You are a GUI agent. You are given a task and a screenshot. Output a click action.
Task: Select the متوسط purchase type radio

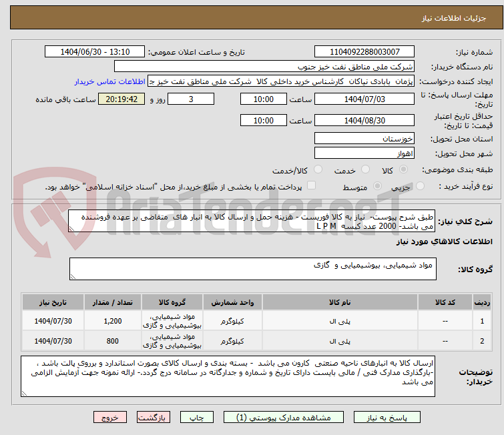(x=377, y=186)
